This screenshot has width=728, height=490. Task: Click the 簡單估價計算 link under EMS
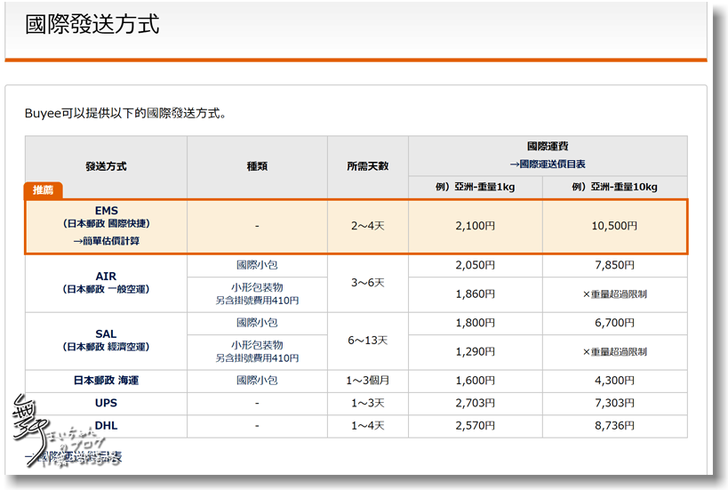tap(105, 241)
